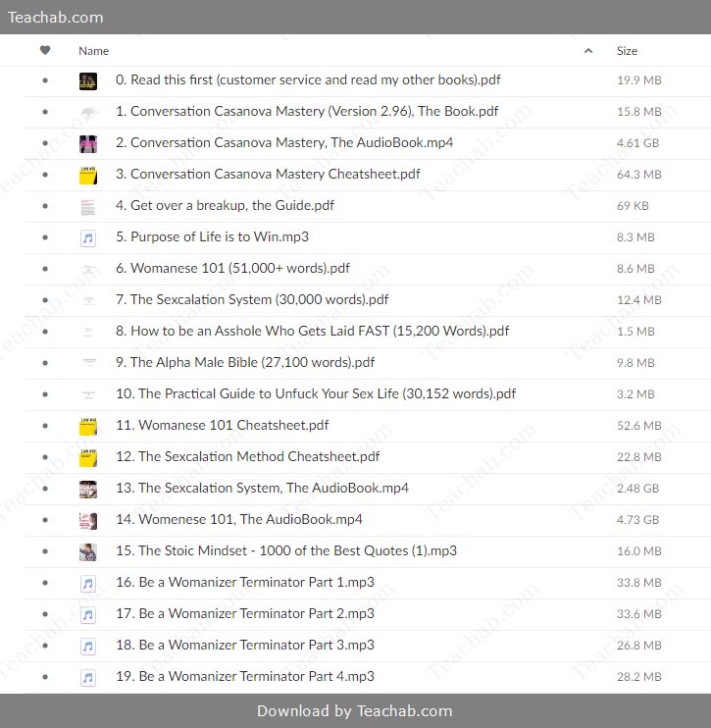Sort files by Size column
The image size is (711, 728).
[627, 51]
